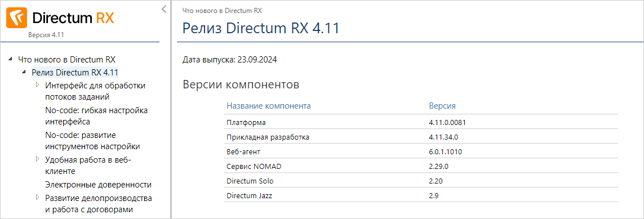Open "Электронные доверенности" topic
Viewport: 644px width, 219px height.
99,185
